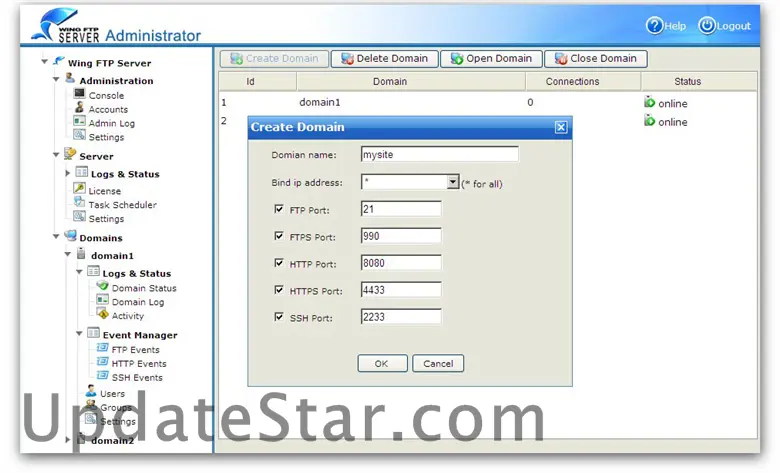Click the Domain Log icon
The width and height of the screenshot is (780, 473).
102,300
